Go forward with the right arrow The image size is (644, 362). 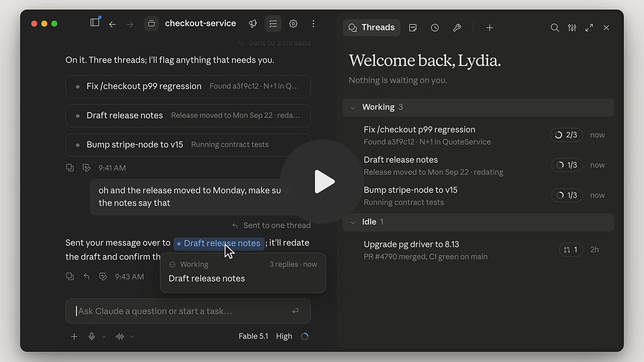pos(130,24)
